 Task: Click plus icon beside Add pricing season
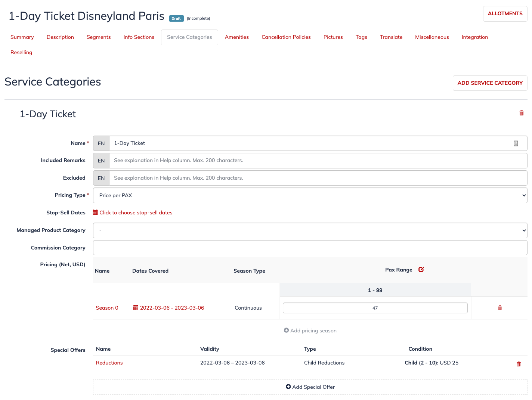pos(286,330)
